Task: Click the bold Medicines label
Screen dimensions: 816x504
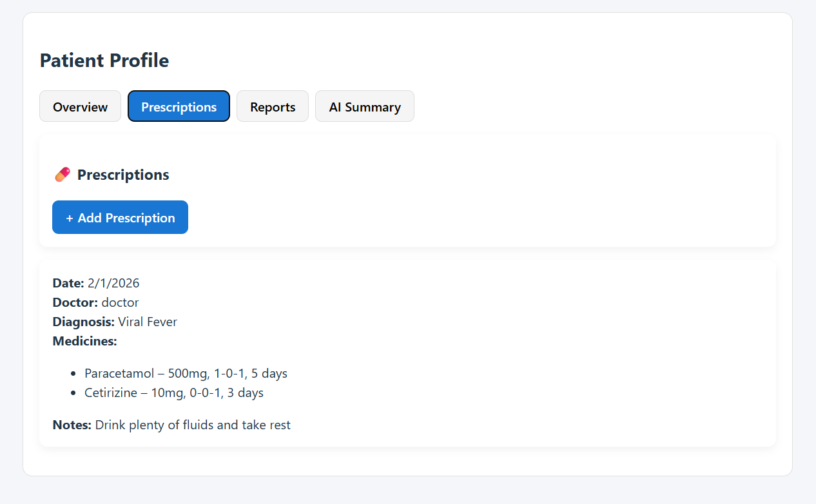Action: [85, 341]
